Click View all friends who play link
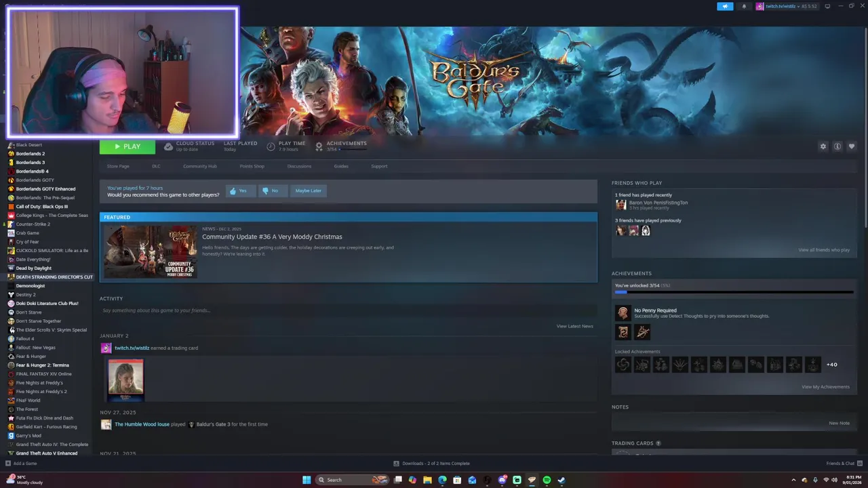This screenshot has width=868, height=488. coord(824,250)
